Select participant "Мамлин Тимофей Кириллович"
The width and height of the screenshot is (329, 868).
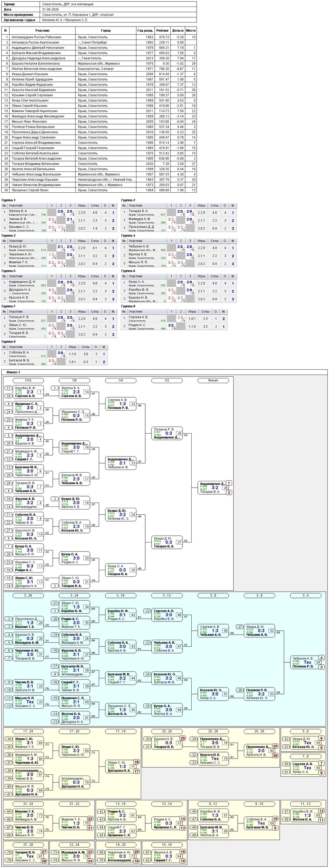(34, 111)
